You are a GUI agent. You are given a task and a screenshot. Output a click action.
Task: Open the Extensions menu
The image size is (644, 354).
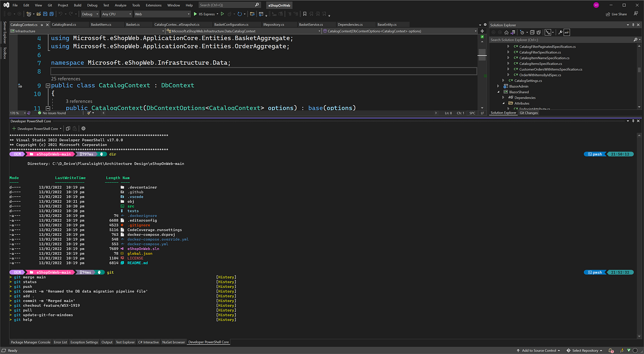click(x=153, y=5)
